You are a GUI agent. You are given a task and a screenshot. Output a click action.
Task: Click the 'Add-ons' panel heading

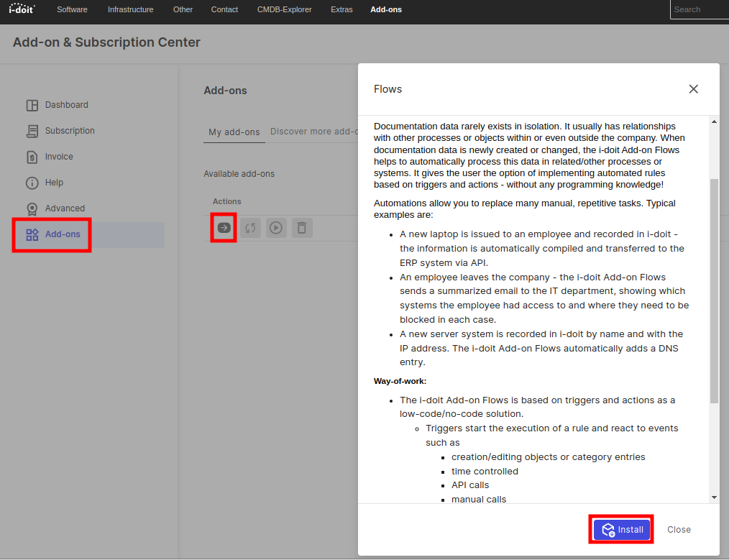click(226, 91)
